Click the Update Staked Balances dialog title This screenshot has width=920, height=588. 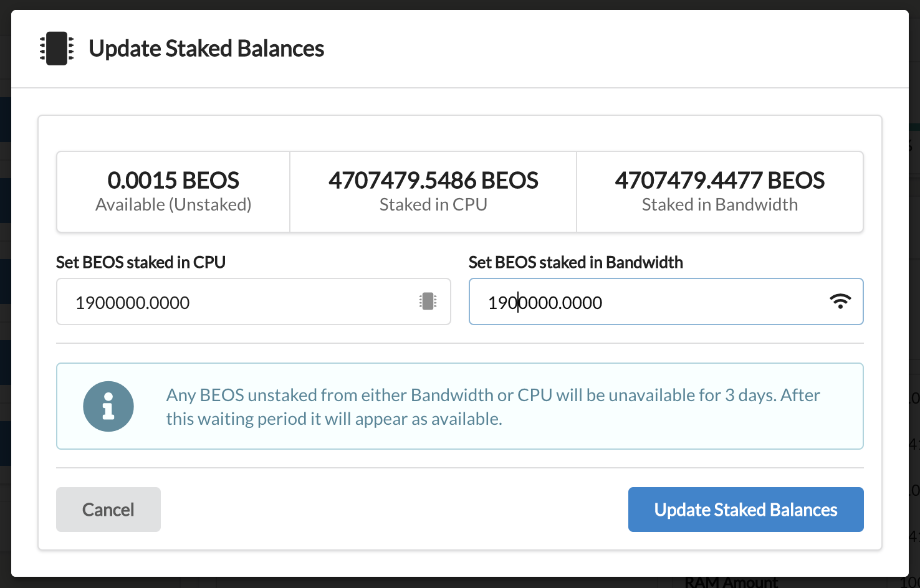(x=206, y=49)
